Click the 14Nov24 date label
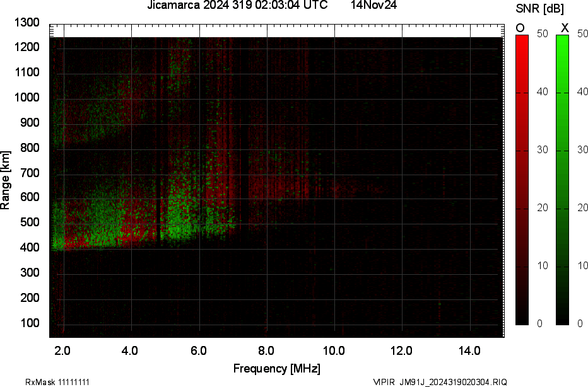The height and width of the screenshot is (387, 588). pos(373,6)
